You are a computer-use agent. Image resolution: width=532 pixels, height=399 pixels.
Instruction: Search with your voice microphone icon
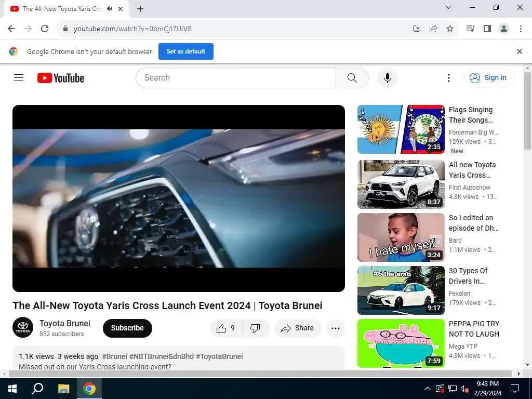(388, 78)
